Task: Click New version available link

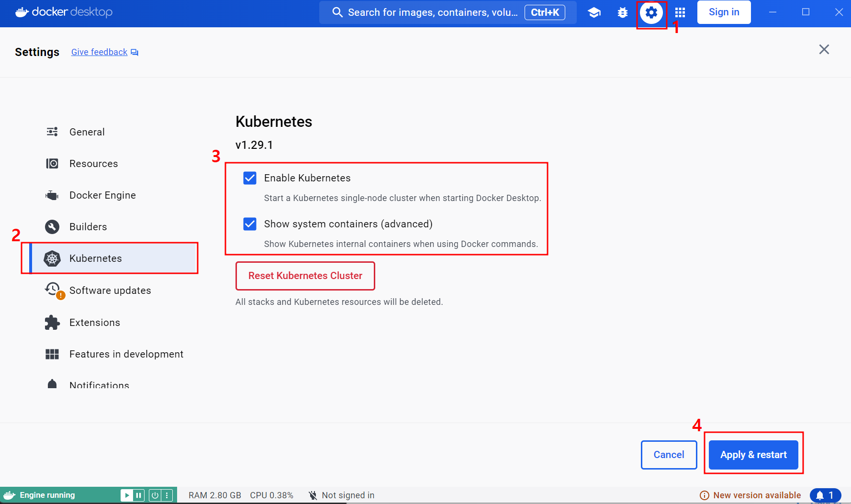Action: click(757, 495)
